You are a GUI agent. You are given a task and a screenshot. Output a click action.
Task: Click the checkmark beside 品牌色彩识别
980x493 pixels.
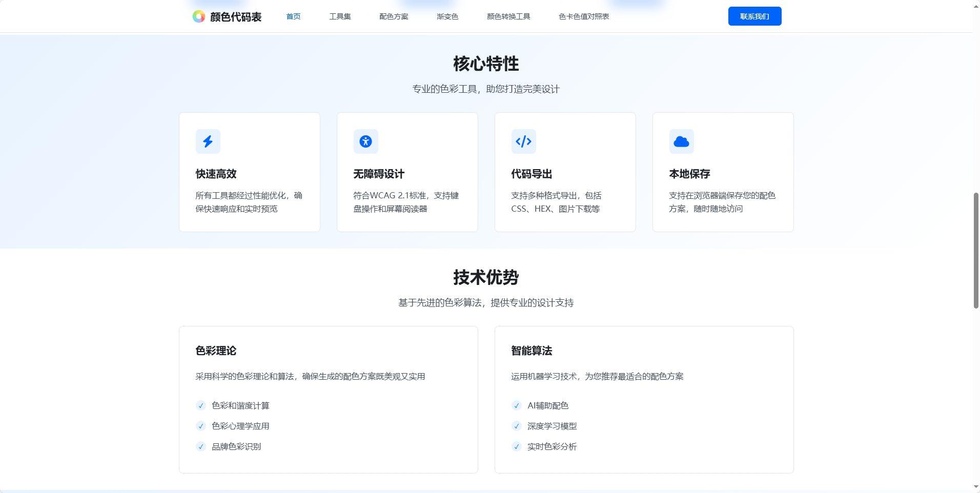(x=200, y=446)
